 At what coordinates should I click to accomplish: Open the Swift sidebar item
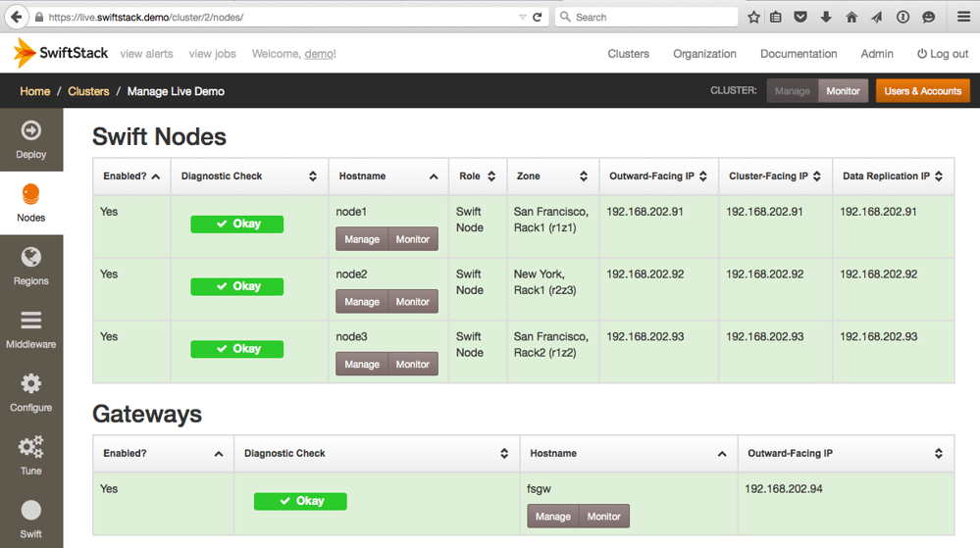pyautogui.click(x=31, y=519)
